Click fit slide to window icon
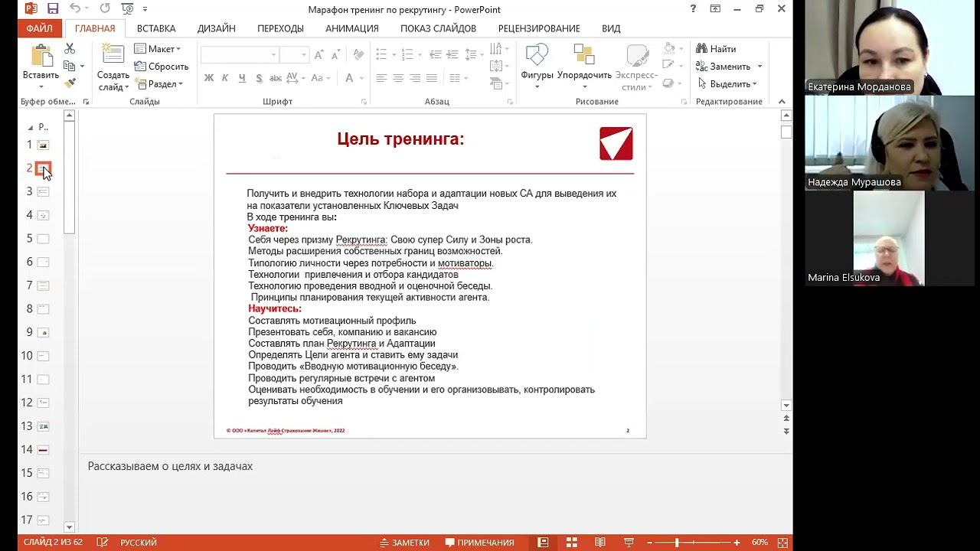This screenshot has height=551, width=980. tap(782, 543)
